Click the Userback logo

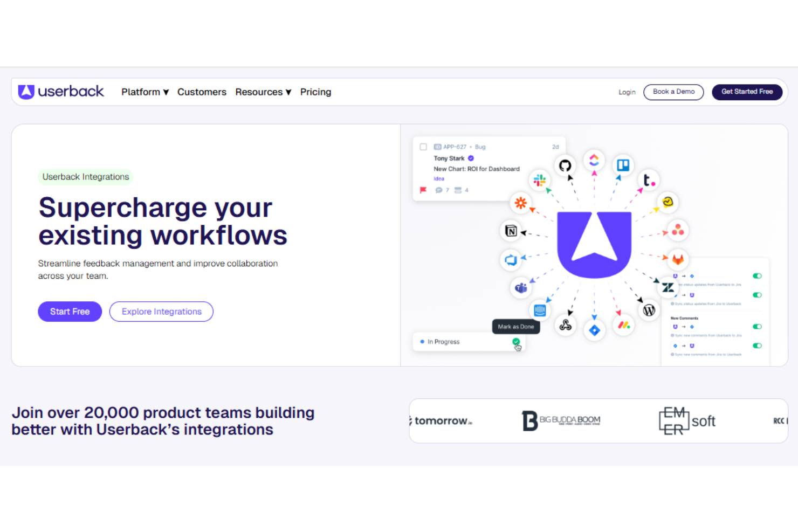coord(61,92)
